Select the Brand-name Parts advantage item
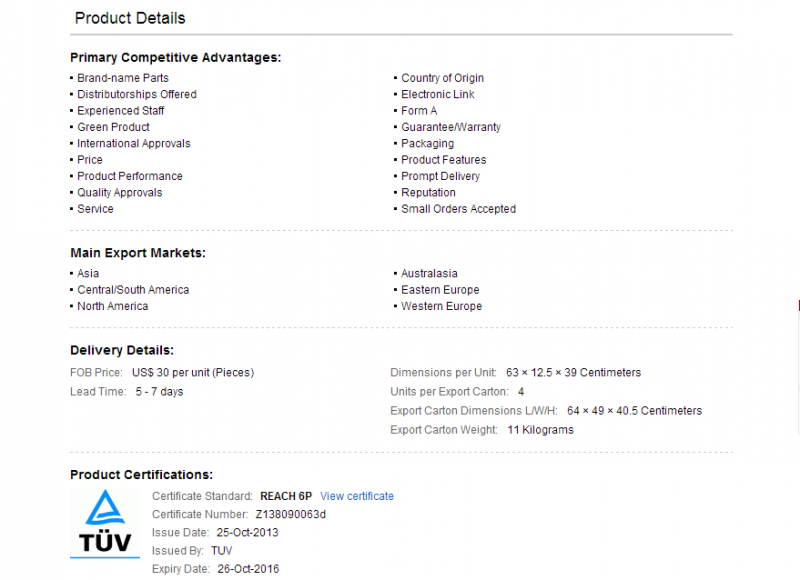Image resolution: width=800 pixels, height=580 pixels. 122,78
